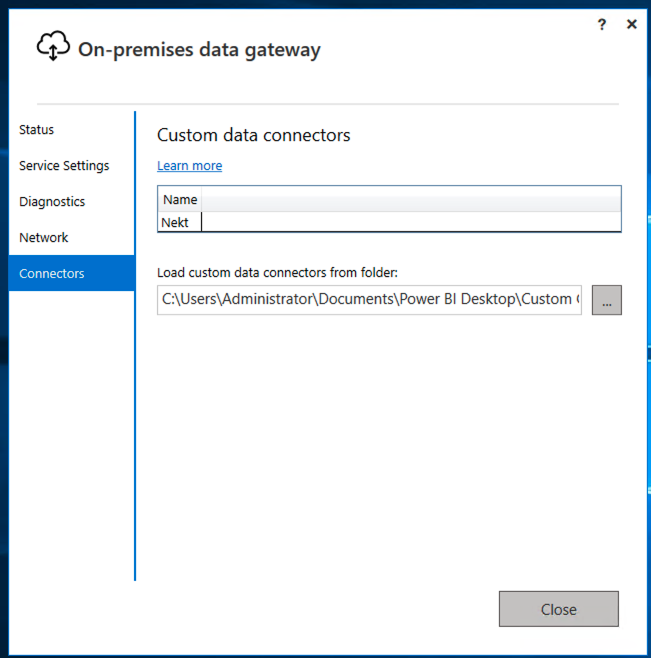Go to the Diagnostics tab
The height and width of the screenshot is (658, 651).
tap(52, 202)
